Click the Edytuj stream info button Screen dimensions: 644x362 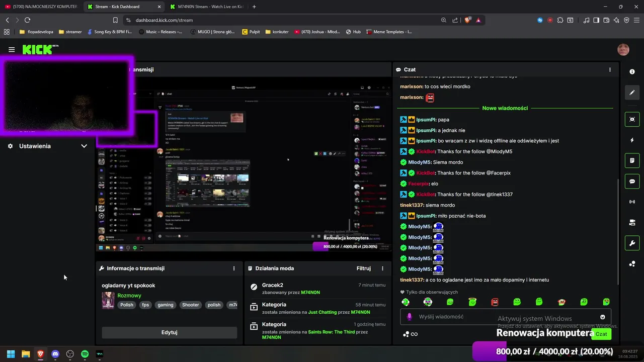[x=169, y=332]
